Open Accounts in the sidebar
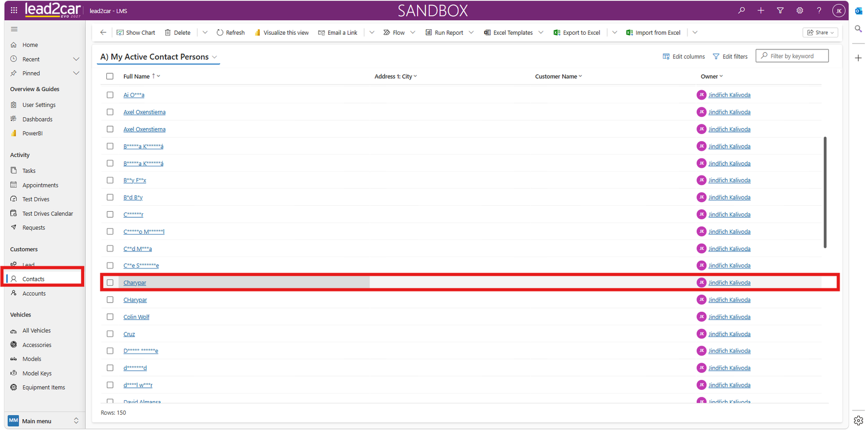Image resolution: width=868 pixels, height=430 pixels. [x=34, y=294]
